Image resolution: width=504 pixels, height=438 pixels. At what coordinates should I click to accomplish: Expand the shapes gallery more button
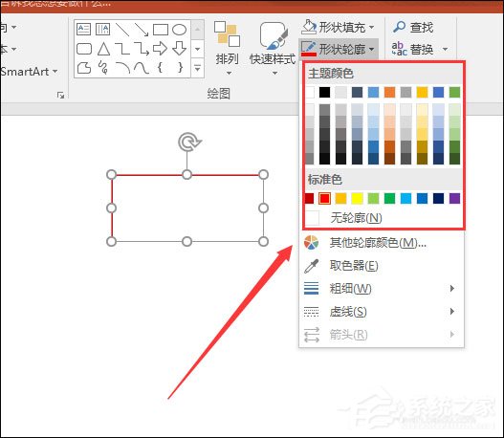(x=197, y=68)
